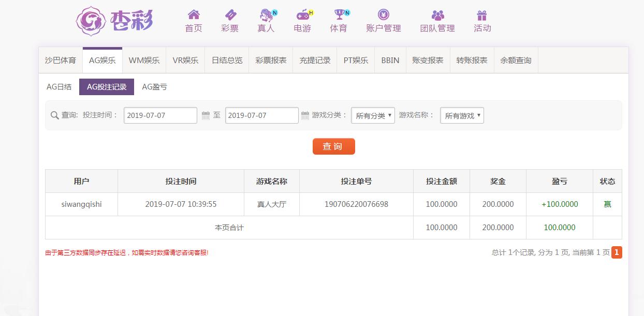Go to the 彩票报表 tab
644x316 pixels.
click(271, 60)
